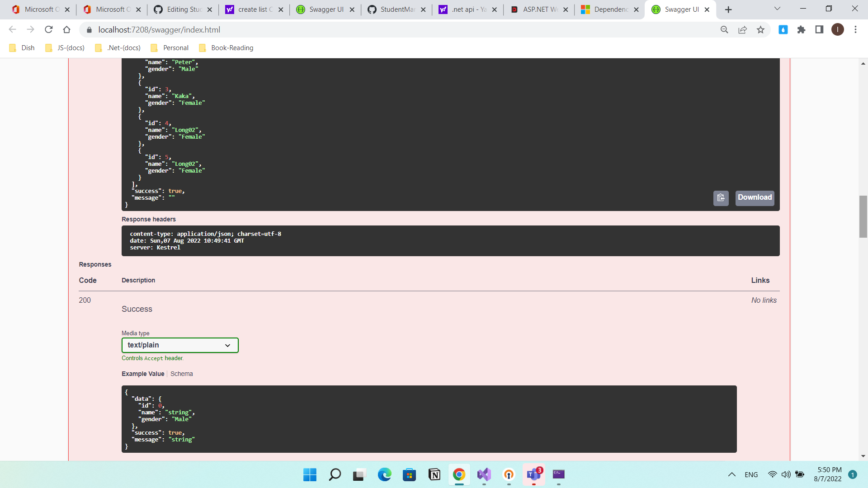
Task: Click the zoom magnifier in the address bar
Action: tap(725, 29)
